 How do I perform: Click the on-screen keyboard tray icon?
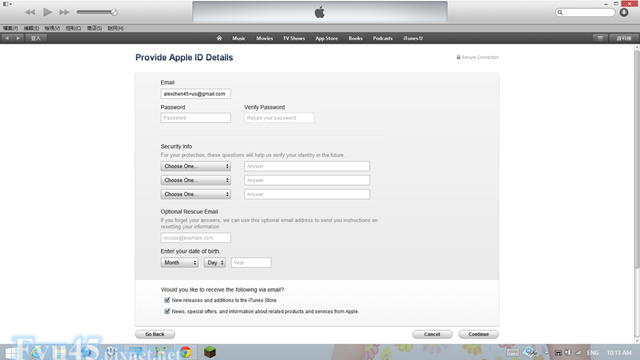[x=513, y=352]
